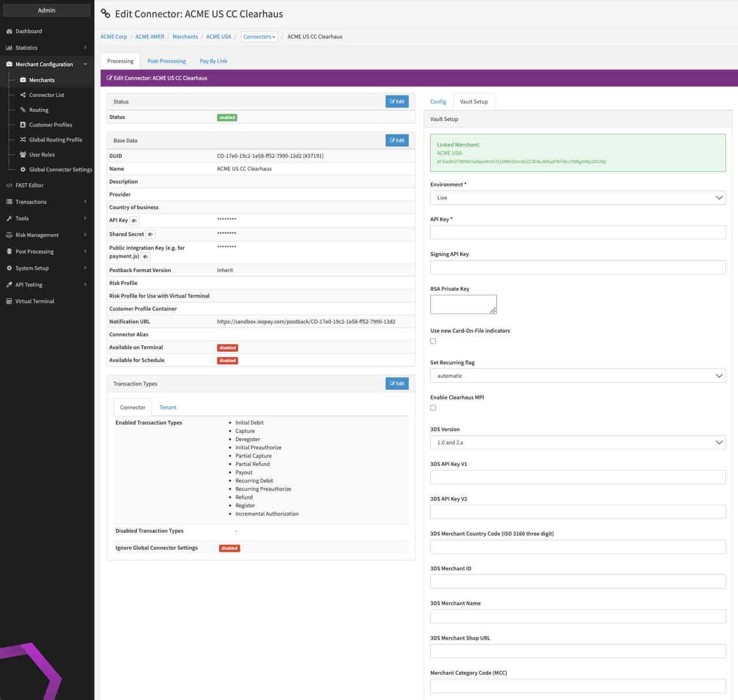Open the Set Recurring flag dropdown
Viewport: 738px width, 700px height.
click(577, 376)
